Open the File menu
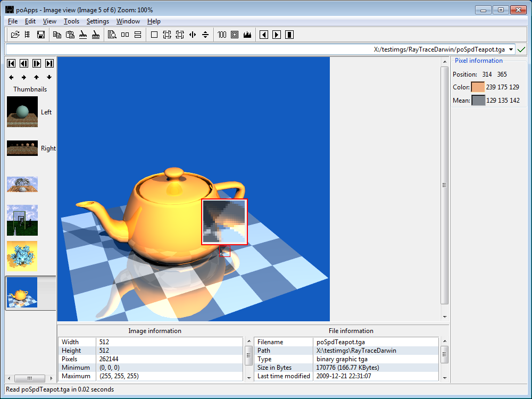 coord(13,21)
